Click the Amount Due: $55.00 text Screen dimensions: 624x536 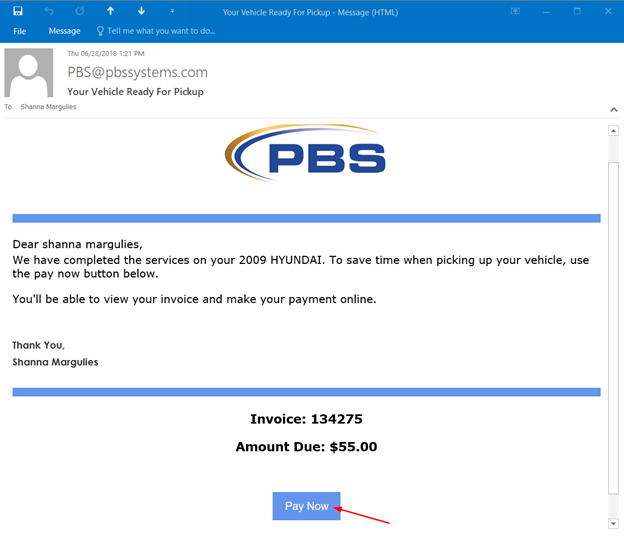306,447
